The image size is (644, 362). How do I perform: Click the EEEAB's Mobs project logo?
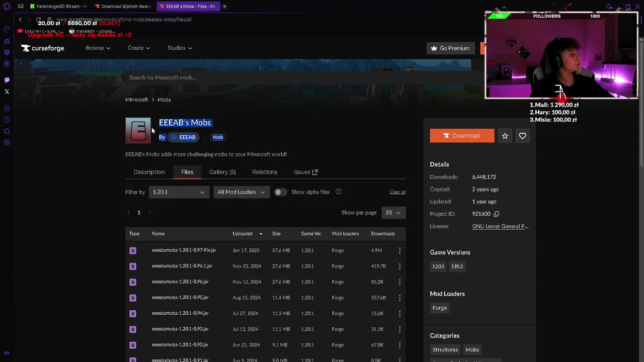138,130
